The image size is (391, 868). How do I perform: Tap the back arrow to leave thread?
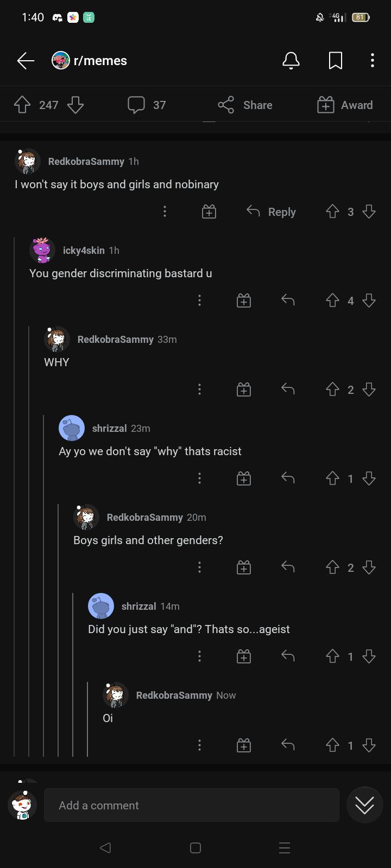[x=26, y=61]
